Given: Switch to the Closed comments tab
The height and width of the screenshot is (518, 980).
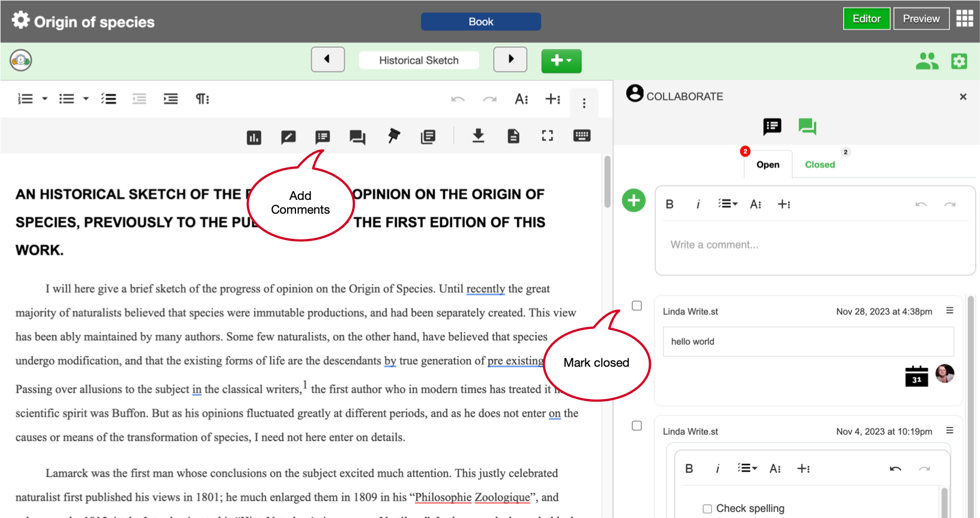Looking at the screenshot, I should coord(820,164).
